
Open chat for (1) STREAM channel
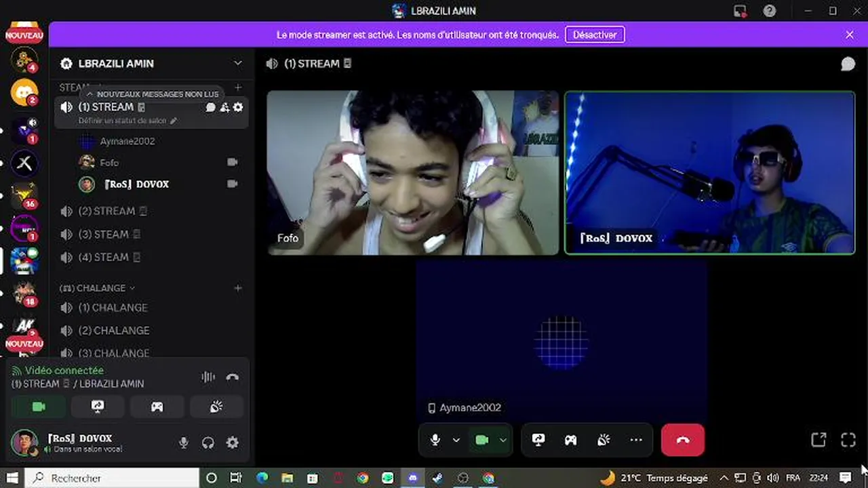[211, 107]
